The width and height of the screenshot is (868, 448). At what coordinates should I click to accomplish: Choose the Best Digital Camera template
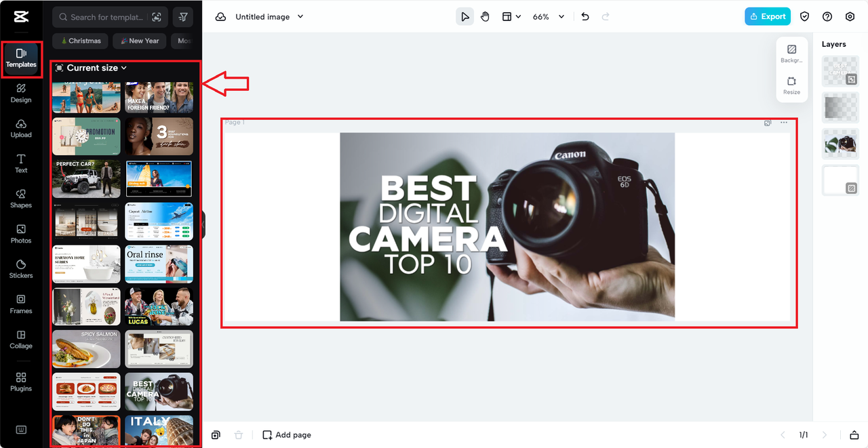(159, 392)
